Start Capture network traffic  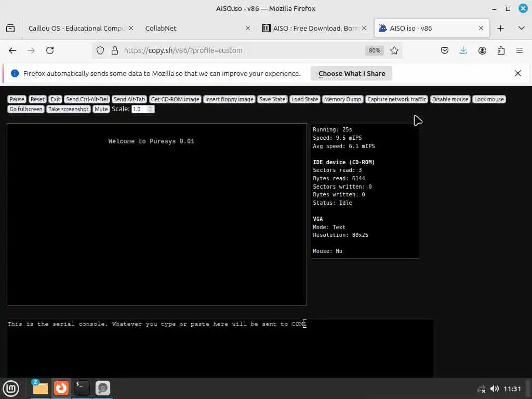click(x=396, y=99)
